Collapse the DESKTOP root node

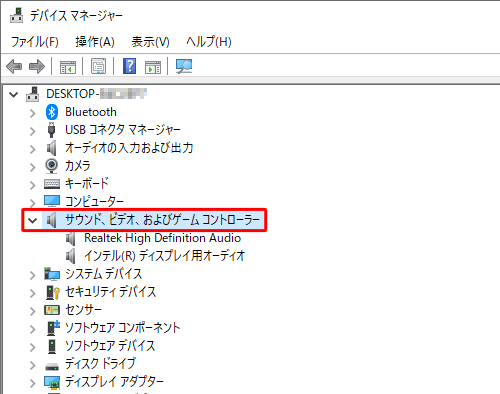coord(13,95)
